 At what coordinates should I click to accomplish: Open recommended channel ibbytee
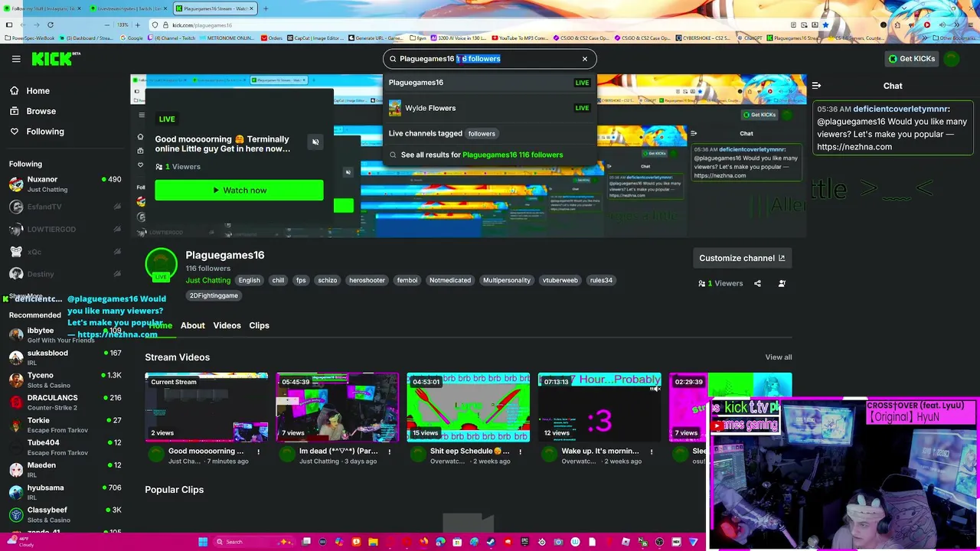pos(65,335)
